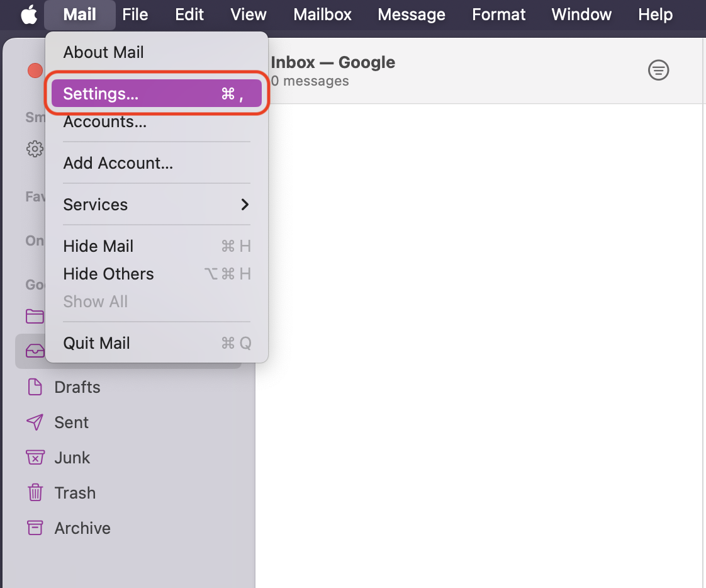The height and width of the screenshot is (588, 706).
Task: Open the File menu
Action: coord(135,15)
